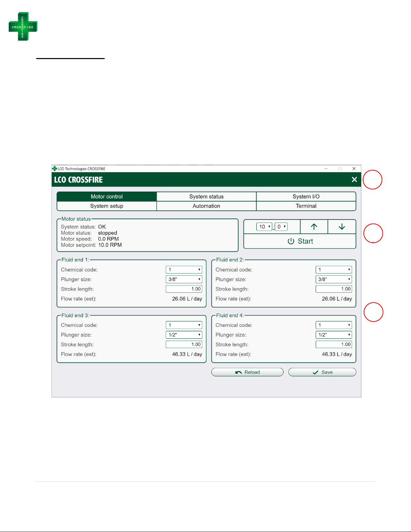Switch to the Terminal tab

tap(306, 206)
